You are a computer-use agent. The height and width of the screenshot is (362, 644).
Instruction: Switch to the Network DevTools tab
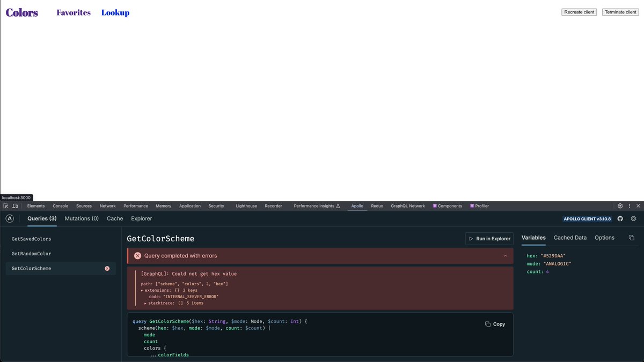tap(107, 206)
